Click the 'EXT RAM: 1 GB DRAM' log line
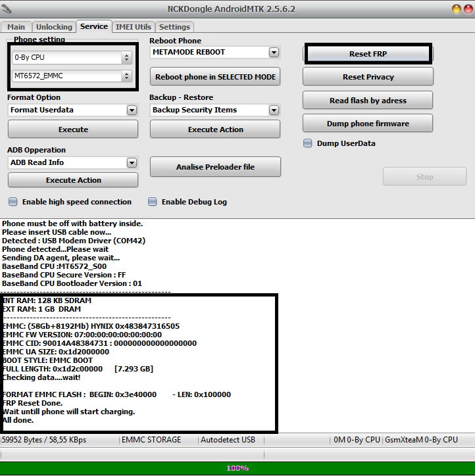Image resolution: width=475 pixels, height=476 pixels. [x=41, y=309]
